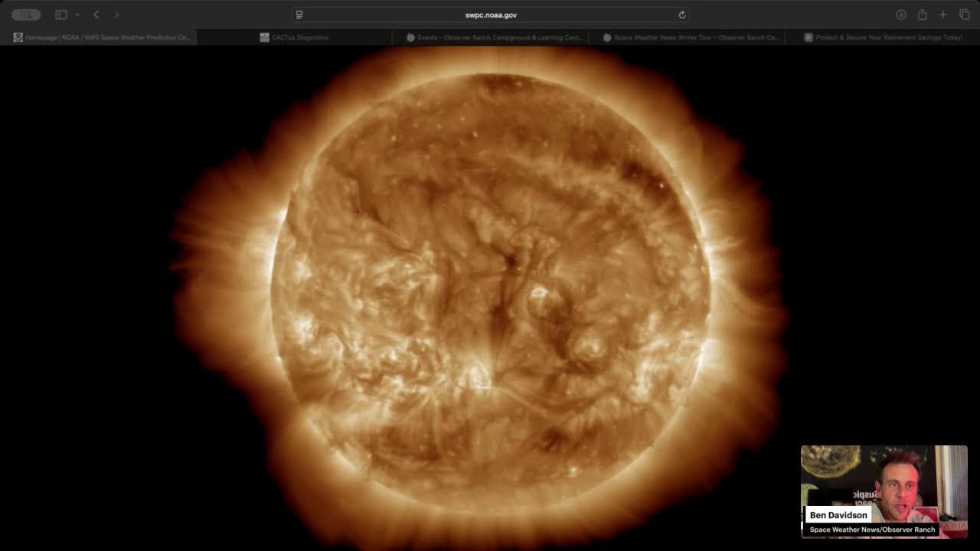Show tab overview icon
Screen dimensions: 980x551
click(x=965, y=15)
